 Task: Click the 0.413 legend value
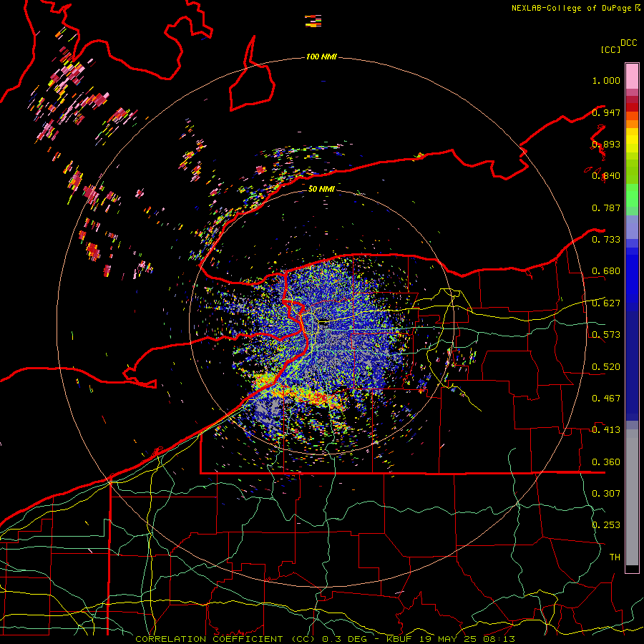pyautogui.click(x=606, y=430)
